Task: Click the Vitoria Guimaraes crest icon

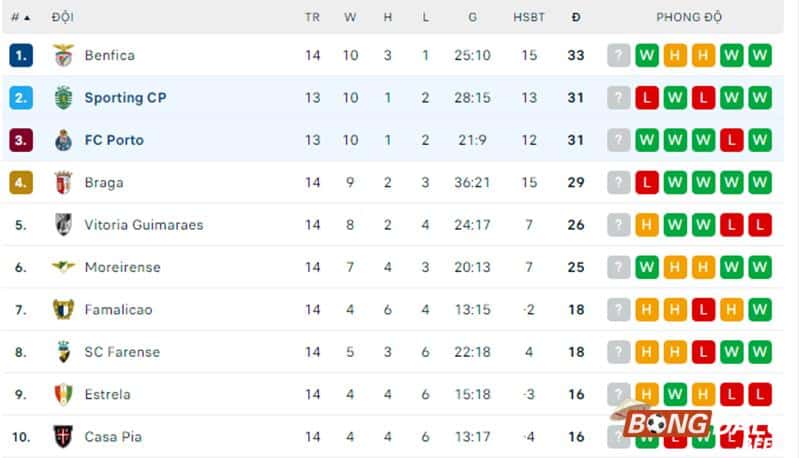Action: (64, 225)
